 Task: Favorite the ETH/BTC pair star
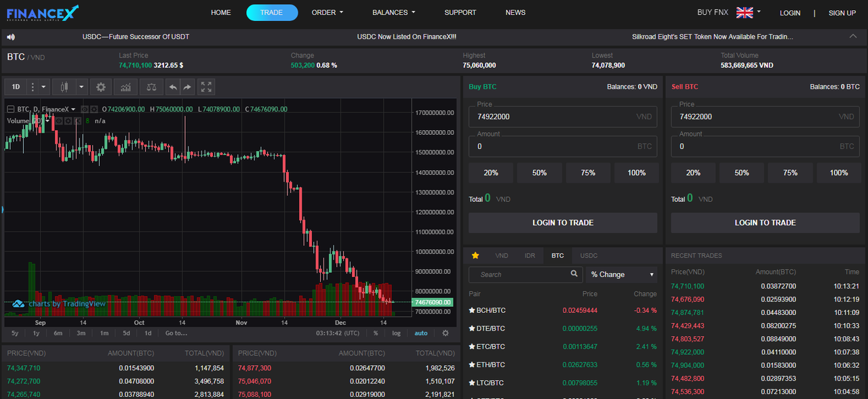[x=473, y=365]
